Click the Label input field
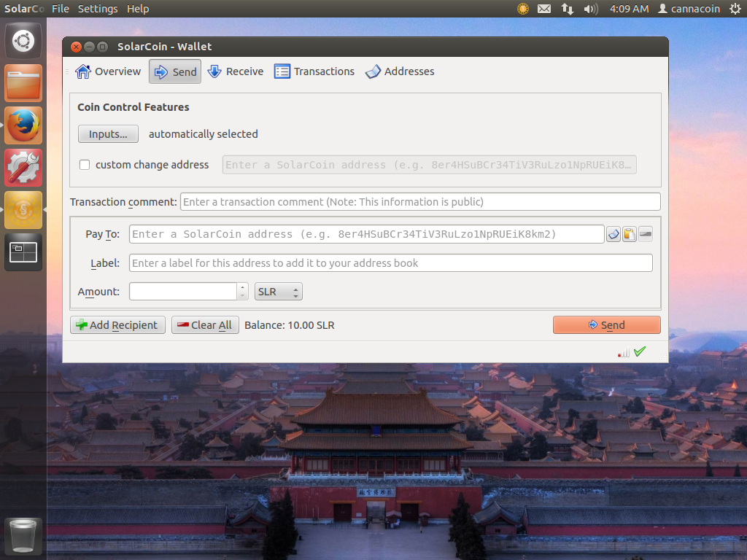This screenshot has height=560, width=747. pos(391,262)
